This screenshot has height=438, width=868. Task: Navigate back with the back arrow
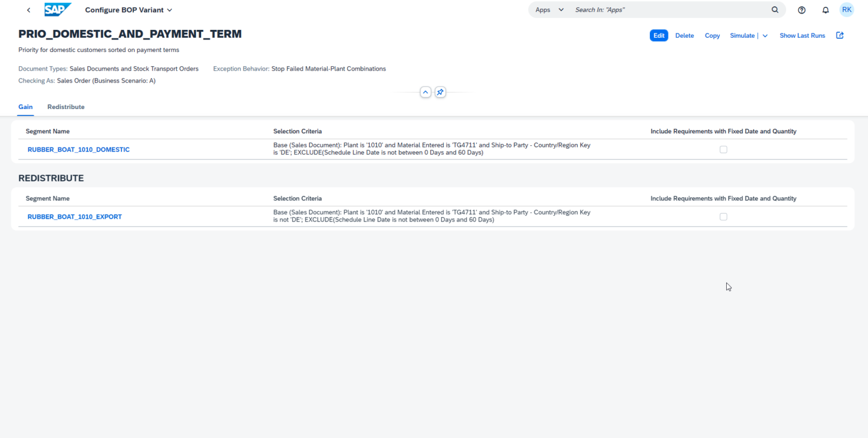[x=28, y=10]
